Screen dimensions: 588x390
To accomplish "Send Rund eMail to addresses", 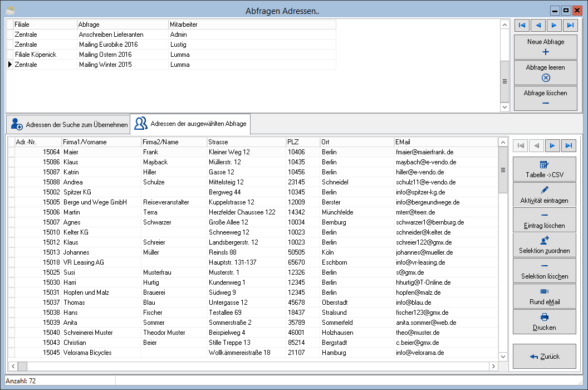I will click(x=545, y=296).
